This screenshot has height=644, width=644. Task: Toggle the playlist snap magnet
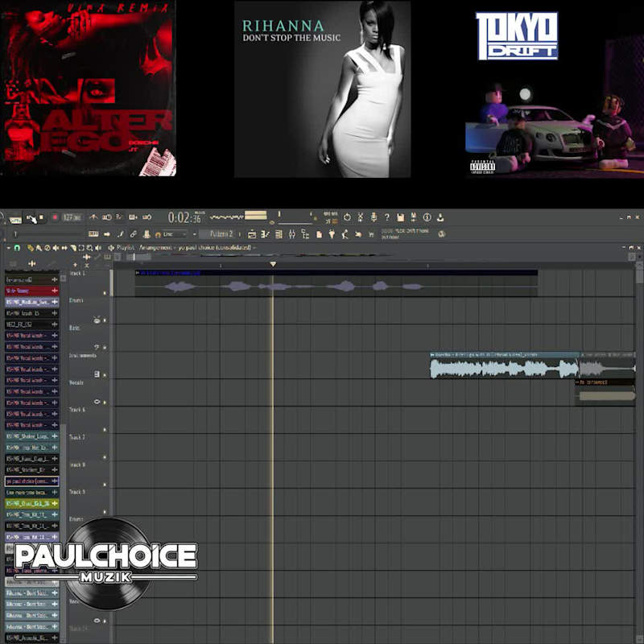(x=17, y=248)
